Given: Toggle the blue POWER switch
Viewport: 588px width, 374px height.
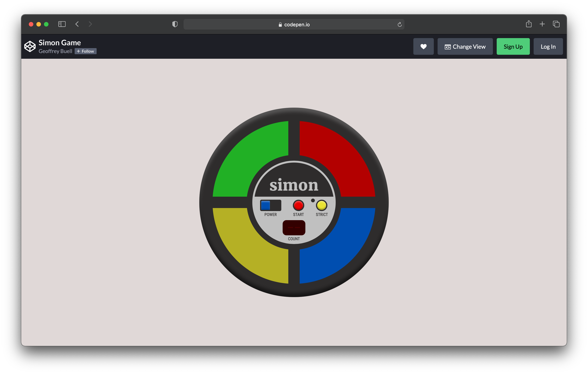Looking at the screenshot, I should (x=270, y=205).
